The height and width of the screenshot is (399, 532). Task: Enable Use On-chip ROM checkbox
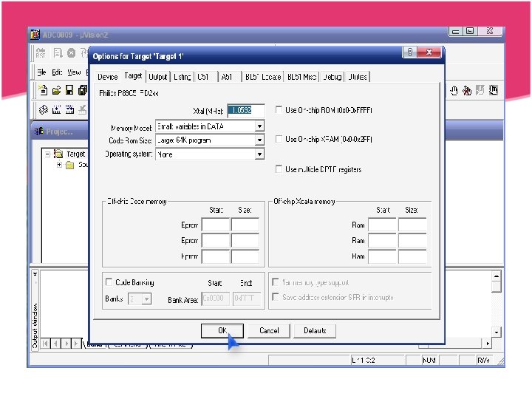tap(279, 109)
